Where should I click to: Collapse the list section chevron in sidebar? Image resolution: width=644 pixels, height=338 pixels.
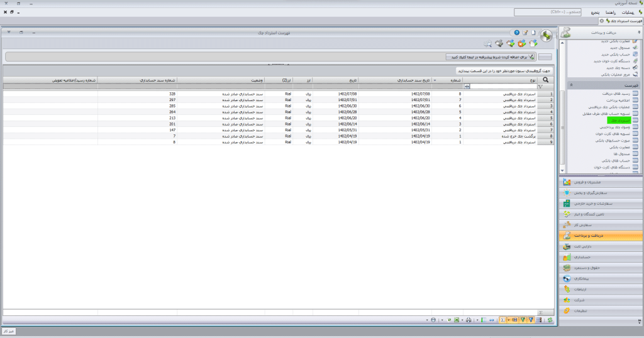[571, 85]
